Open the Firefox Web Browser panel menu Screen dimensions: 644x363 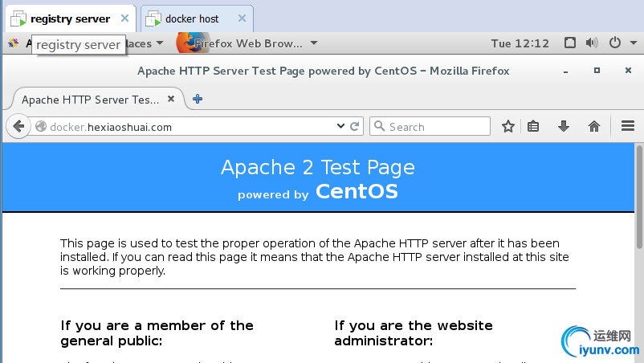(x=247, y=43)
